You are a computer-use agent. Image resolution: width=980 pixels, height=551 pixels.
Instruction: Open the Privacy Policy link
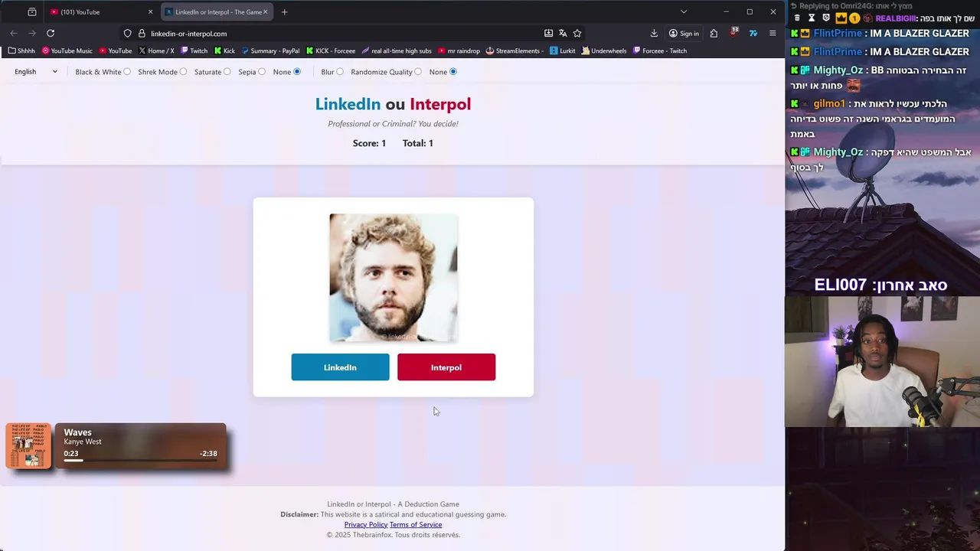pyautogui.click(x=366, y=524)
